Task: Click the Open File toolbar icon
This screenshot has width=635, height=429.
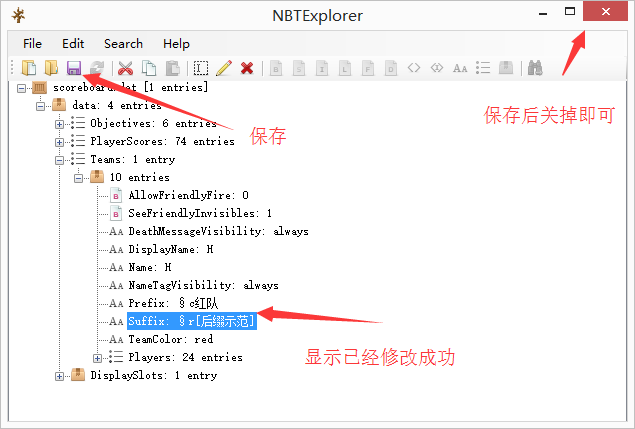Action: pyautogui.click(x=29, y=68)
